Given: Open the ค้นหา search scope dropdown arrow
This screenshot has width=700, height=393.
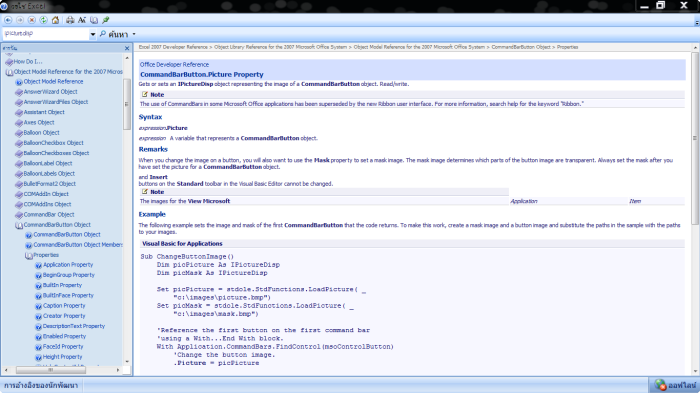Looking at the screenshot, I should coord(134,34).
